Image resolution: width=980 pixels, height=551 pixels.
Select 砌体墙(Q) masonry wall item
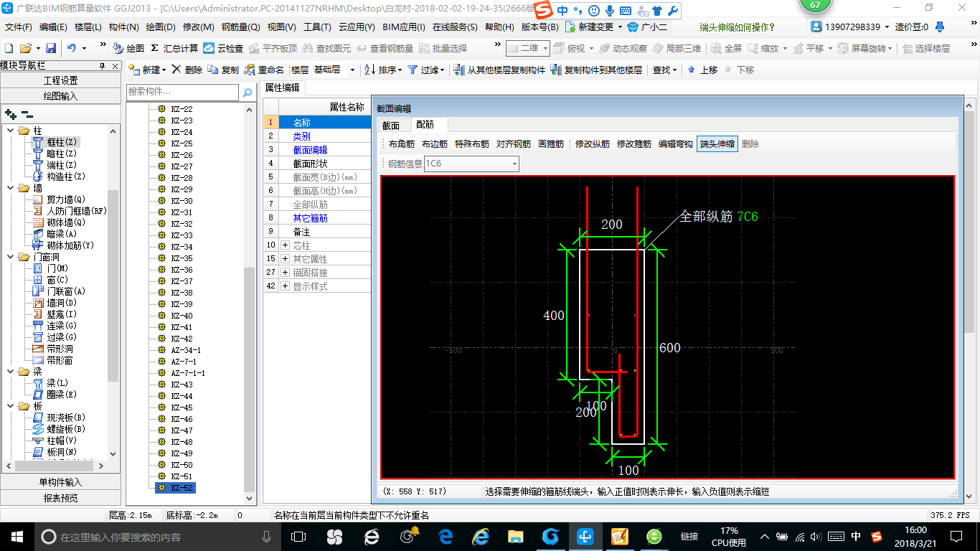pyautogui.click(x=60, y=222)
